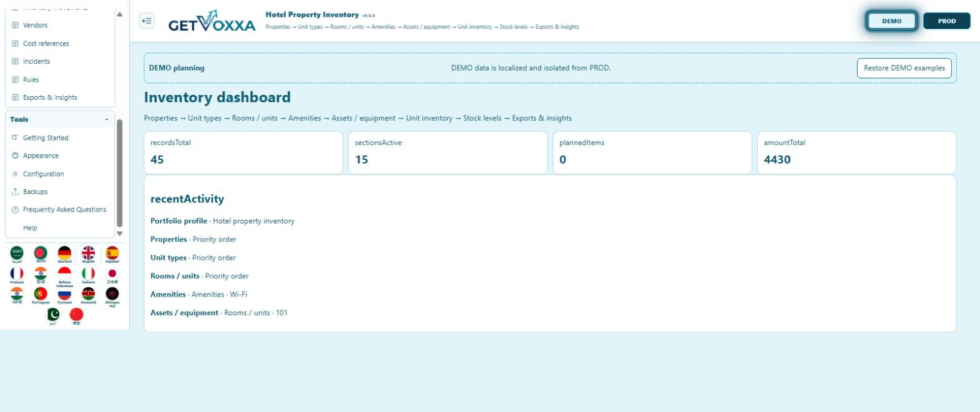Click the Incidents icon in sidebar
This screenshot has width=980, height=412.
click(15, 61)
